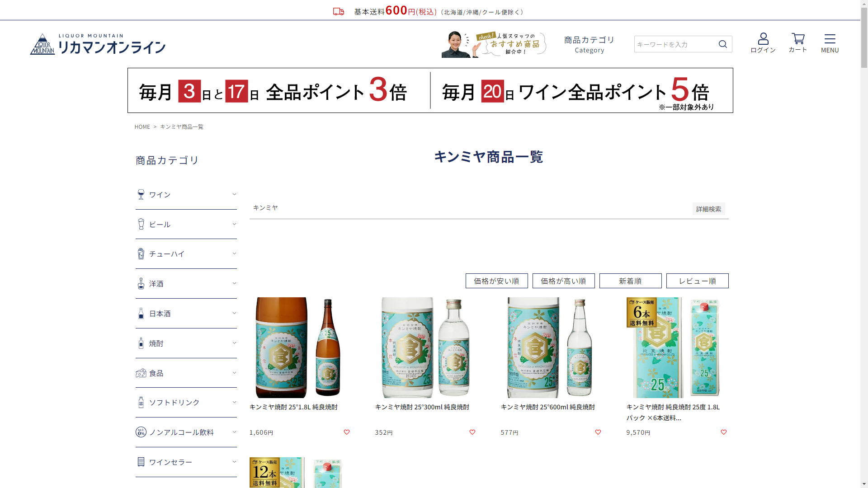Screen dimensions: 868x488
Task: Expand the ソフトドリンク category chevron
Action: coord(234,402)
